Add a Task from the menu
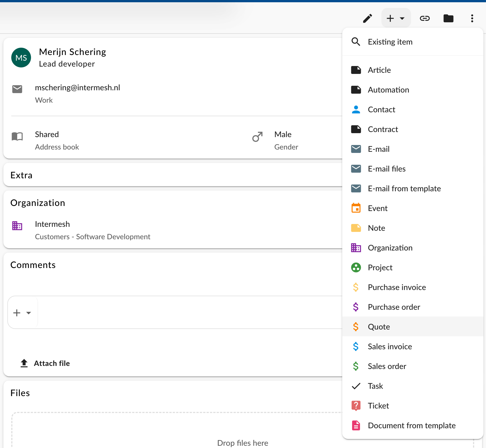Viewport: 486px width, 448px height. coord(413,386)
